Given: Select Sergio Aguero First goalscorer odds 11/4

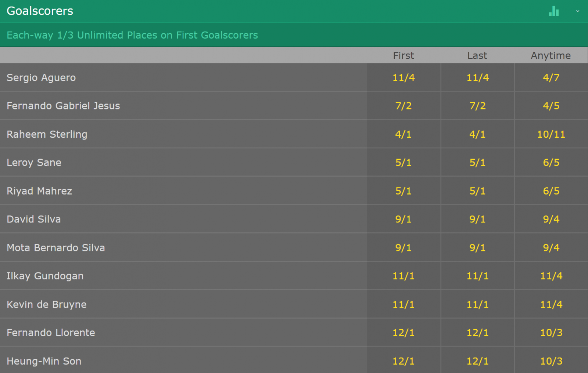Looking at the screenshot, I should point(404,77).
